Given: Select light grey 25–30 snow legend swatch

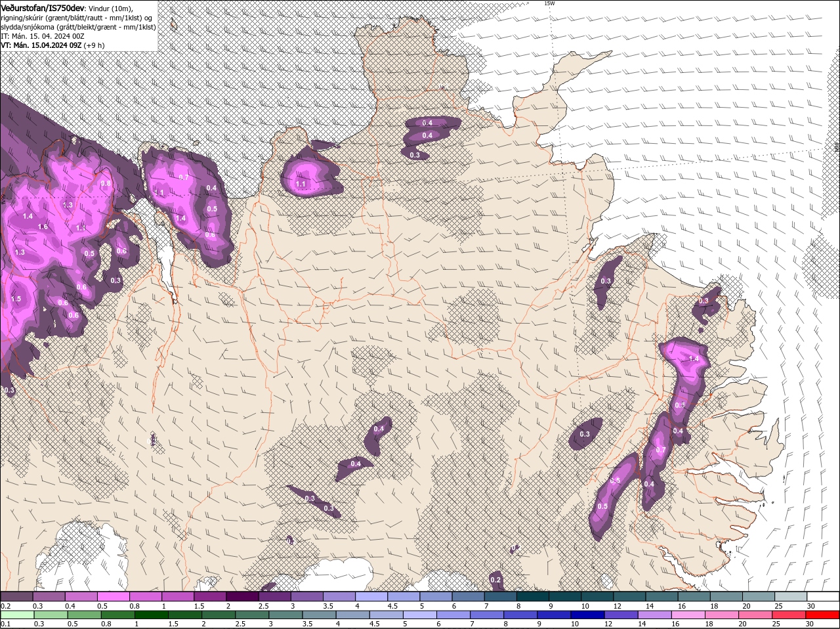Looking at the screenshot, I should coord(791,597).
